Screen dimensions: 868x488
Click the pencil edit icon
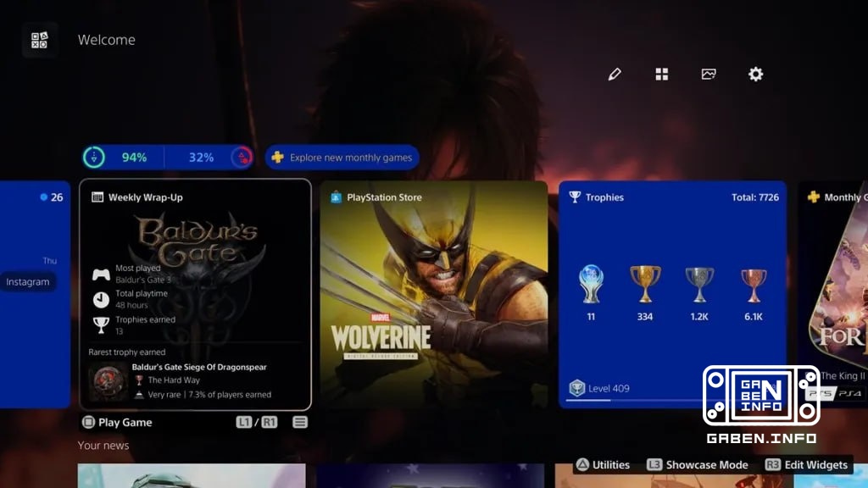click(x=615, y=75)
